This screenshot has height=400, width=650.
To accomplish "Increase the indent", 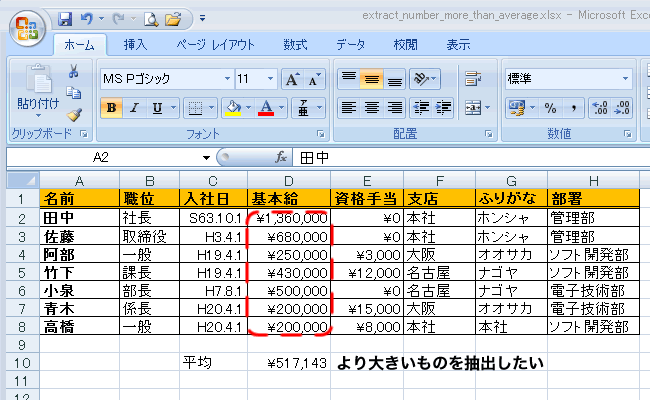I will (x=443, y=108).
